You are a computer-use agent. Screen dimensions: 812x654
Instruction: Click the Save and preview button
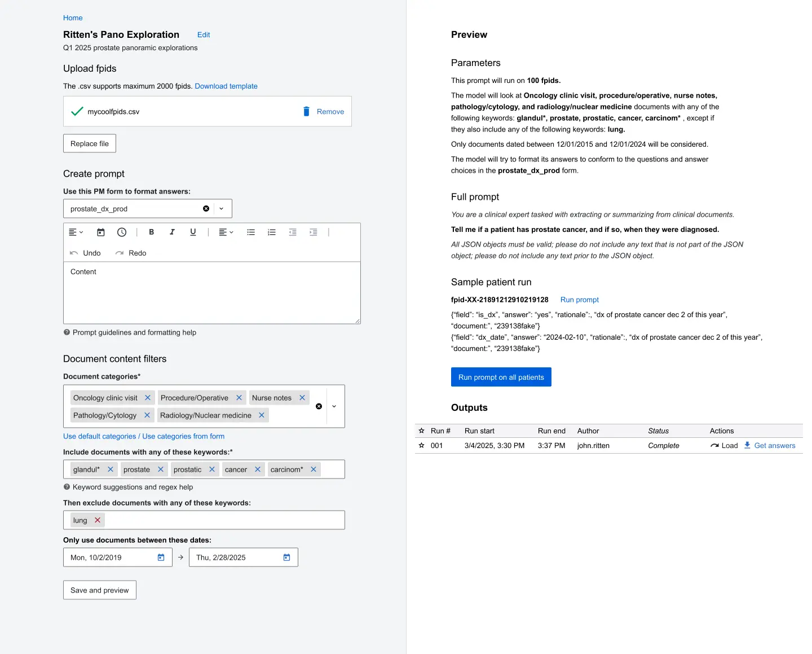point(99,590)
